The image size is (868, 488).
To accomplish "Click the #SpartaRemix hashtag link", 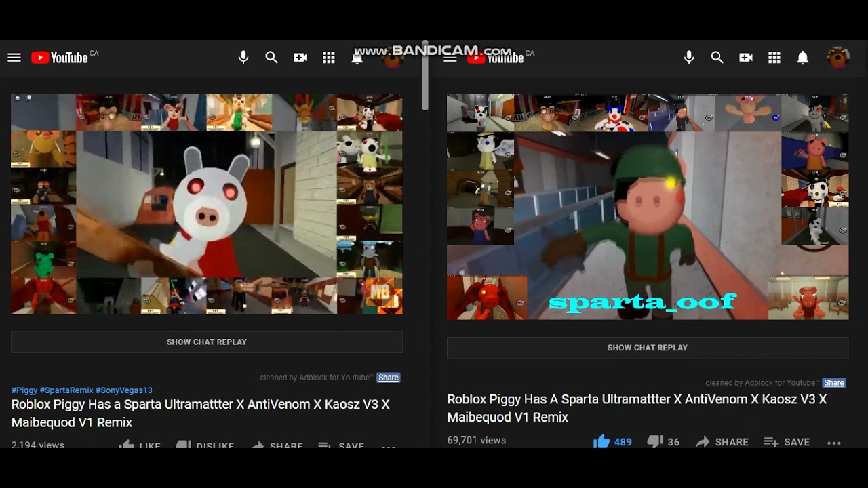I will tap(66, 390).
